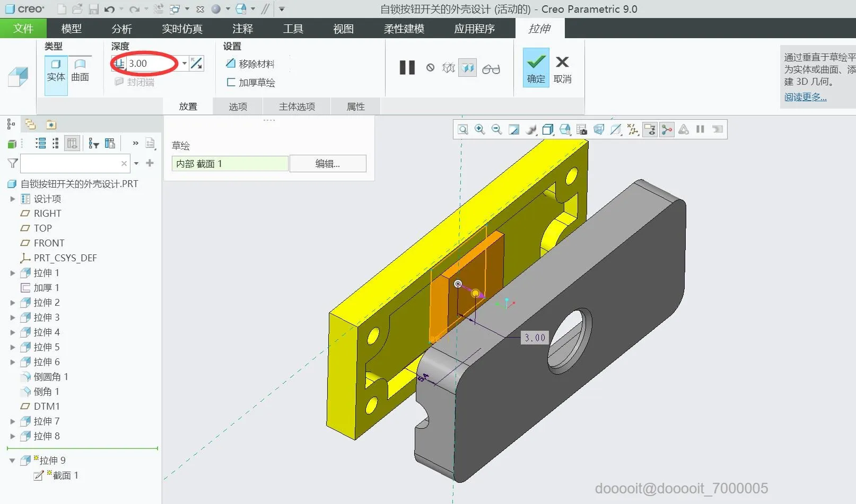Select the no preview icon
The image size is (856, 504).
pos(430,68)
